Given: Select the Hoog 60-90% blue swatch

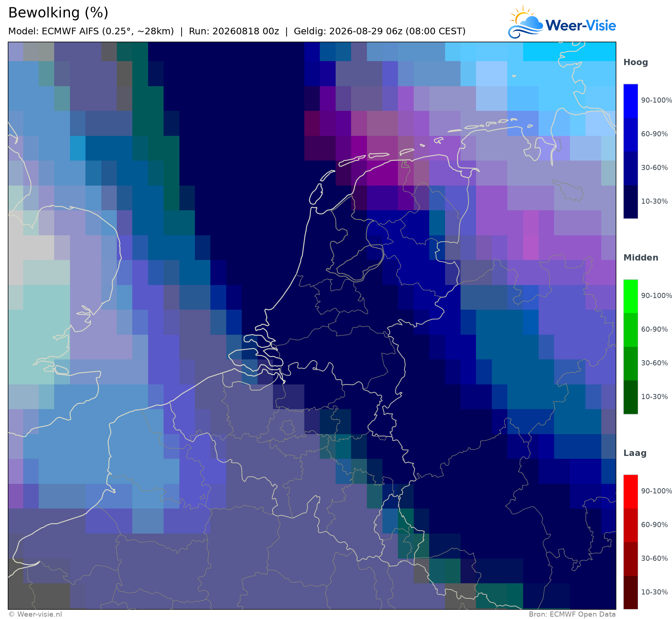Looking at the screenshot, I should click(630, 134).
